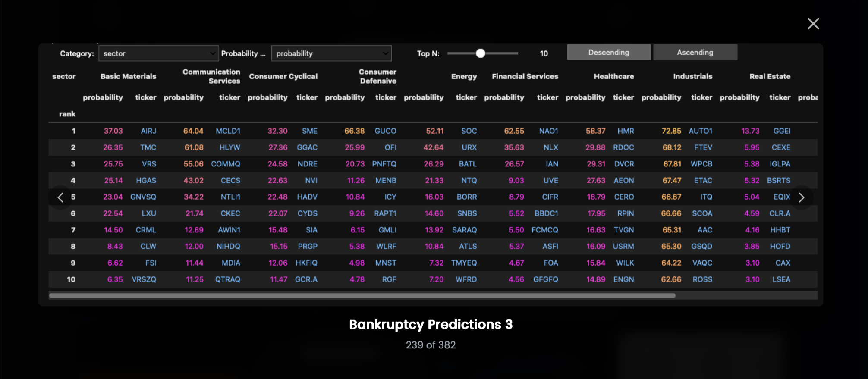Image resolution: width=868 pixels, height=379 pixels.
Task: Select ticker LSEA cell
Action: click(x=781, y=279)
